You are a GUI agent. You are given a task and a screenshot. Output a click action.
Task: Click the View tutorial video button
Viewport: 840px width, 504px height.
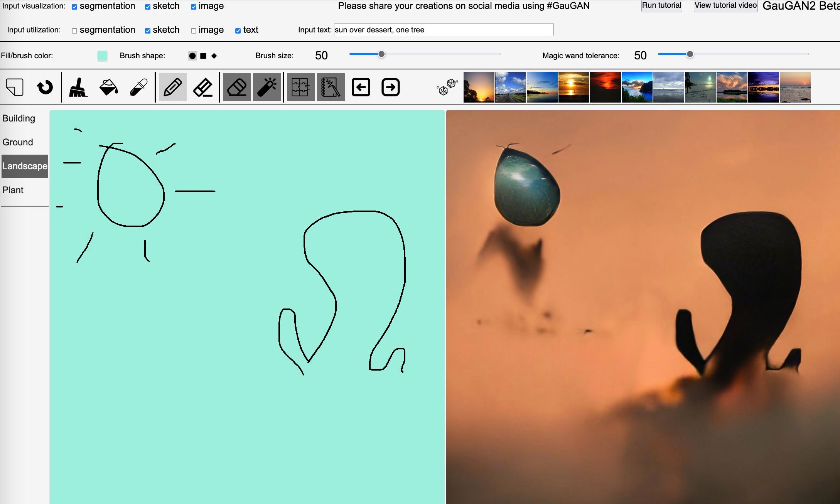click(x=725, y=6)
